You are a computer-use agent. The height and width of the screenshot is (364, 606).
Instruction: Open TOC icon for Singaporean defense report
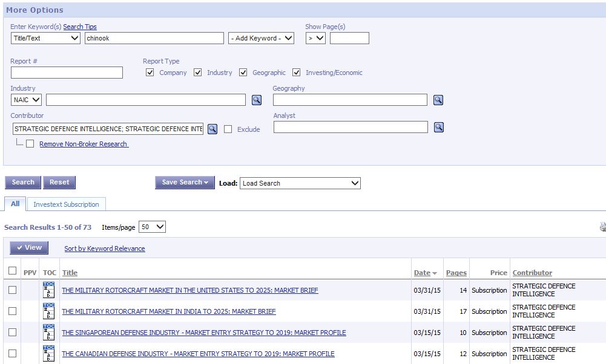48,333
